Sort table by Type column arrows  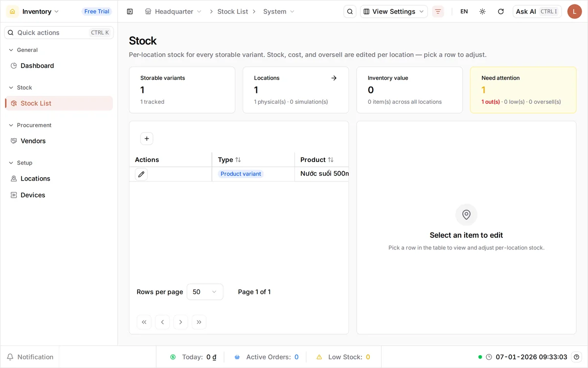pos(238,160)
